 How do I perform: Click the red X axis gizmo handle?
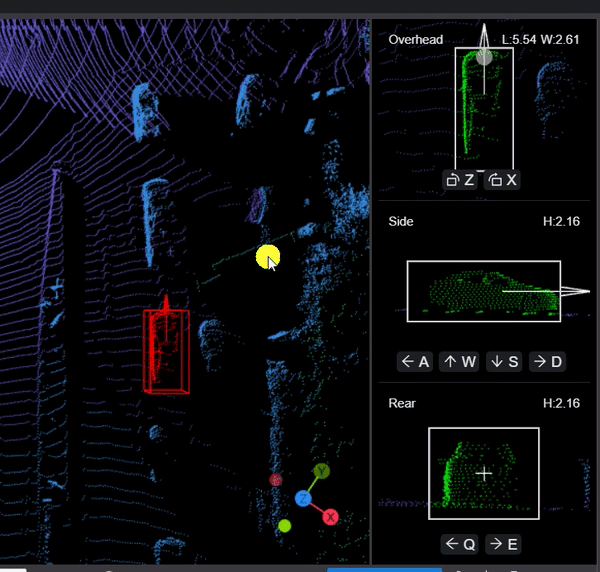tap(330, 517)
